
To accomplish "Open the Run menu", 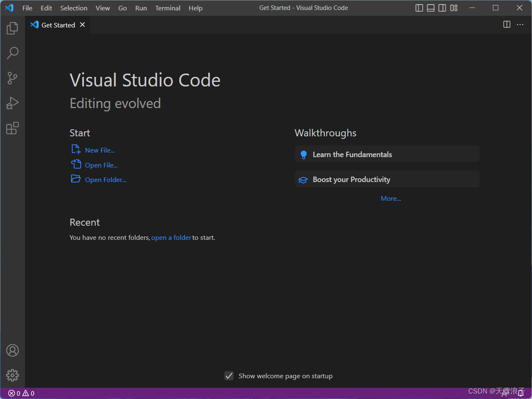I will pyautogui.click(x=141, y=8).
